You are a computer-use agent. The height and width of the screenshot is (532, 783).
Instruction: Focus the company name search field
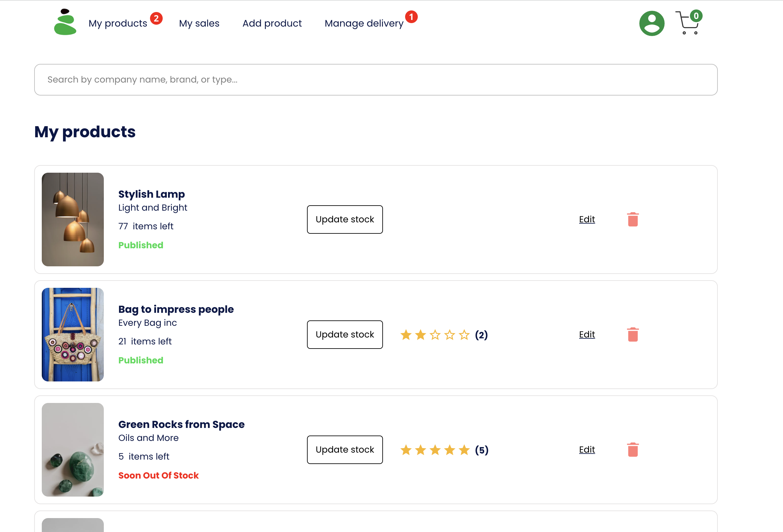tap(375, 80)
